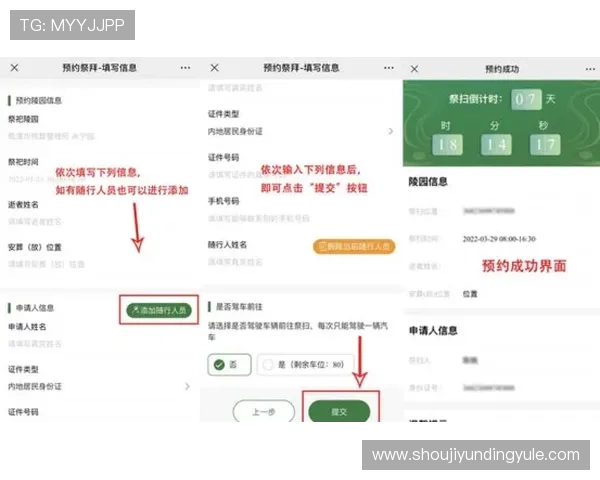Select the 是（剩余车位：80）radio option
The width and height of the screenshot is (600, 480).
(x=305, y=364)
